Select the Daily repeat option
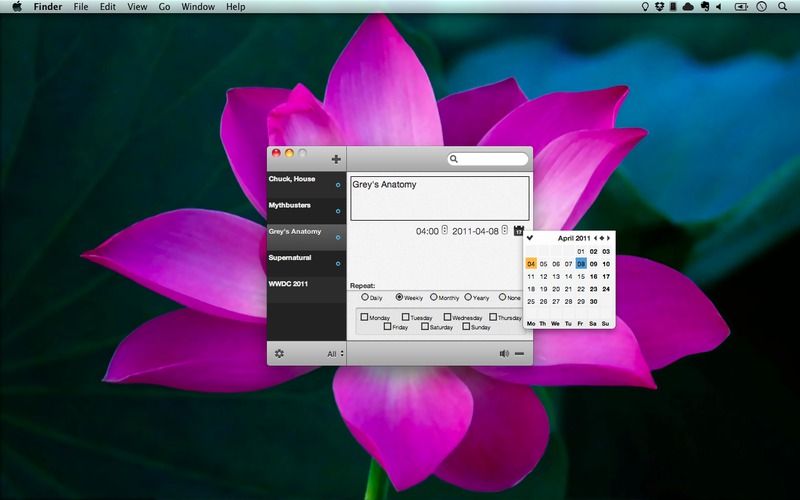This screenshot has width=800, height=500. [365, 297]
